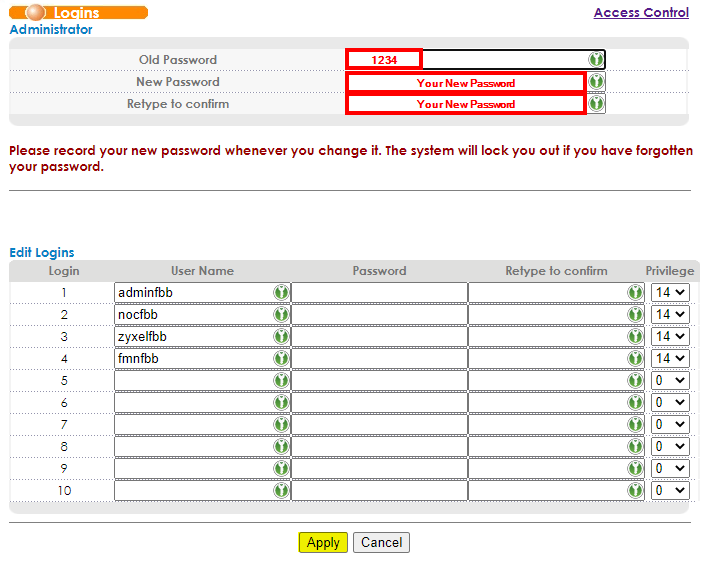Click green icon in adminfbb username field
This screenshot has width=708, height=564.
coord(281,292)
